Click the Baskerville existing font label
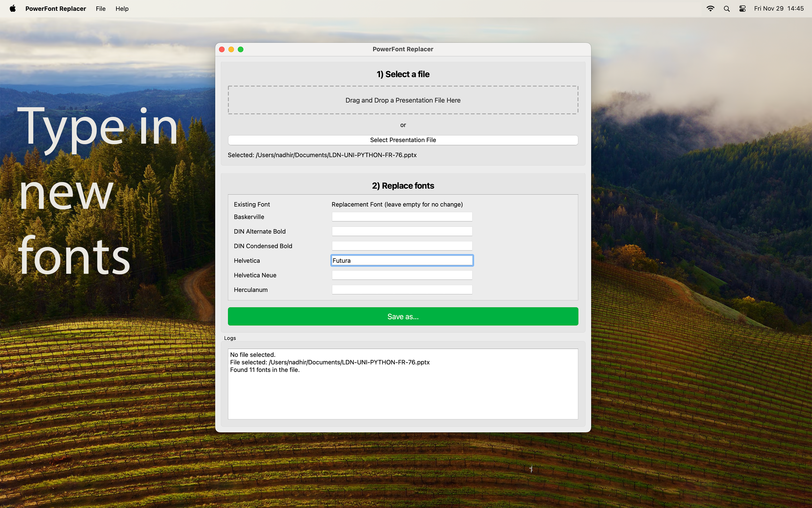This screenshot has width=812, height=508. click(249, 217)
